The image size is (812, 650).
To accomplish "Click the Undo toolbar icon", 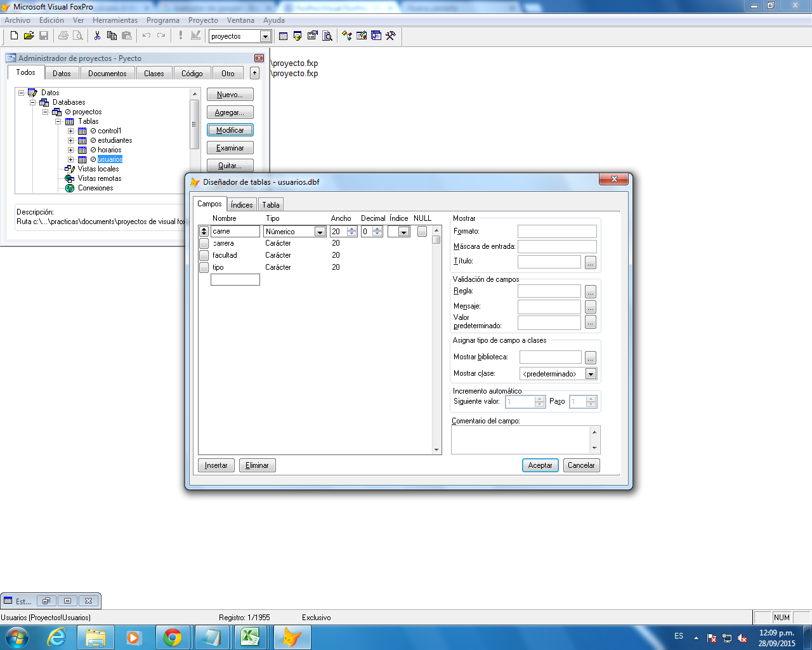I will [147, 36].
